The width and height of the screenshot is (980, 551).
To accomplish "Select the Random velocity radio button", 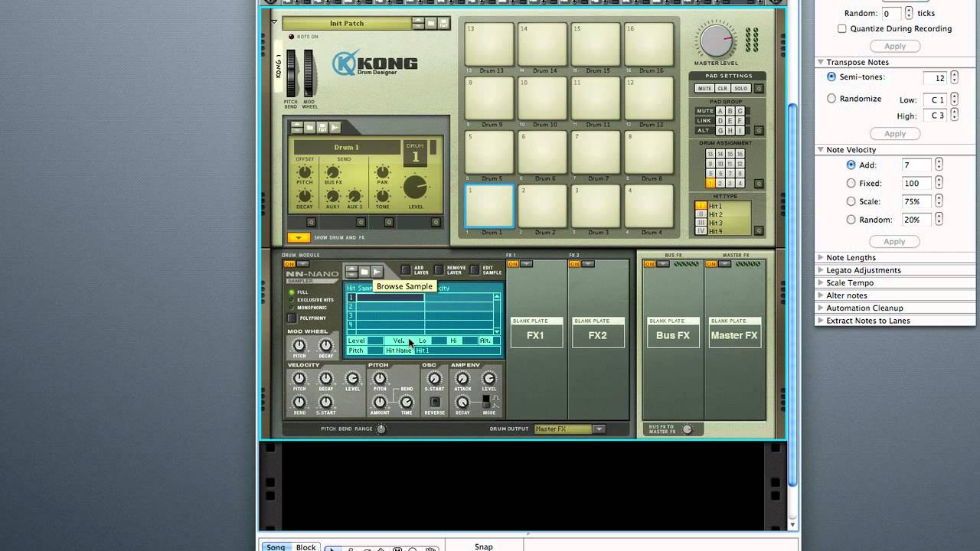I will click(851, 220).
